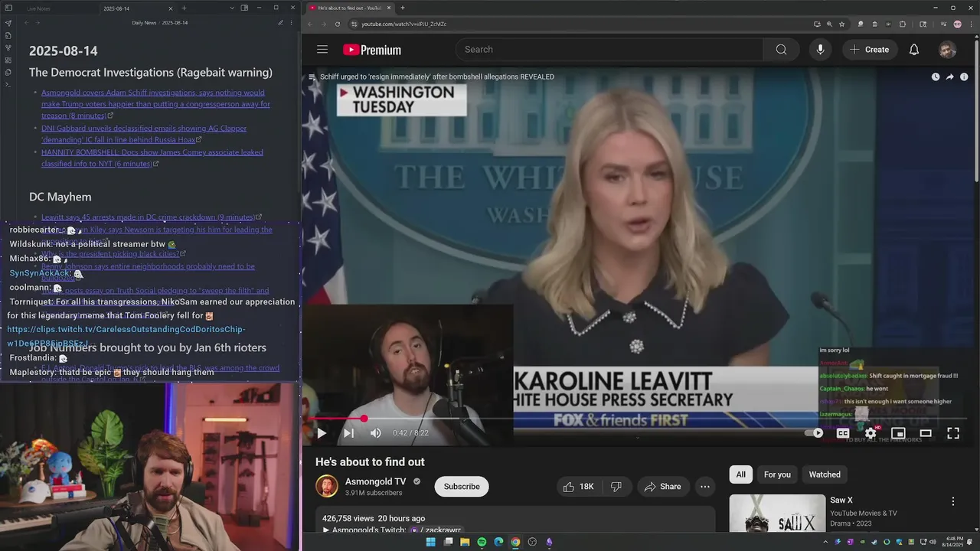
Task: Open Asmongold TV channel avatar
Action: point(327,486)
